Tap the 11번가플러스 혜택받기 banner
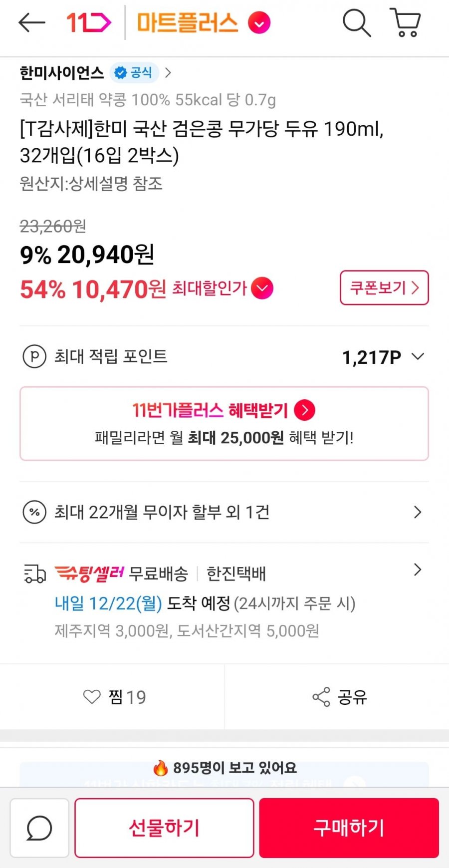449x868 pixels. click(x=224, y=423)
